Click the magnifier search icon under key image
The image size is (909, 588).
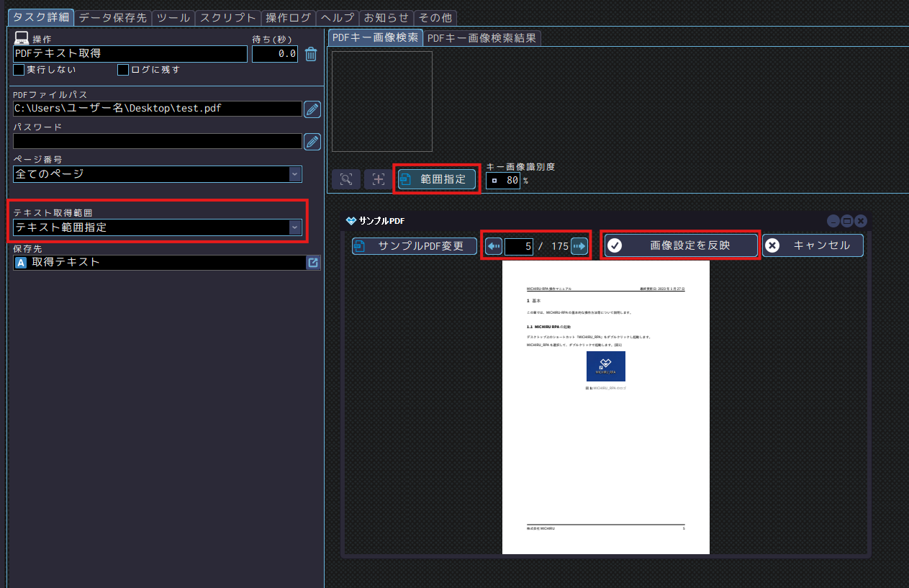pos(345,179)
